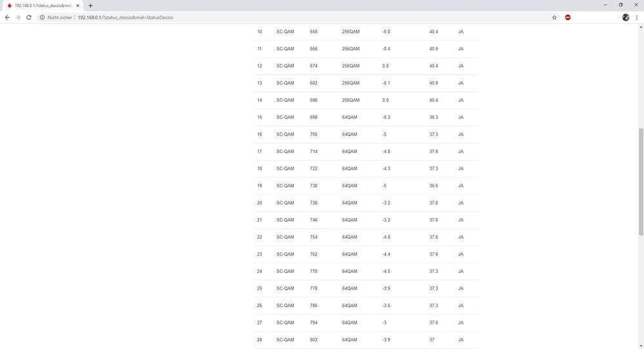Open the red ABP extension icon
The height and width of the screenshot is (349, 644).
(567, 17)
